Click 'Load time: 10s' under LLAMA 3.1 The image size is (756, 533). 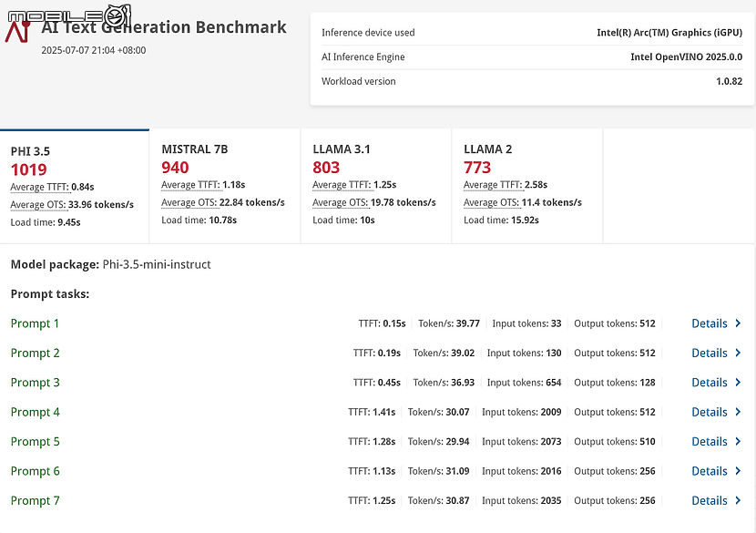343,220
